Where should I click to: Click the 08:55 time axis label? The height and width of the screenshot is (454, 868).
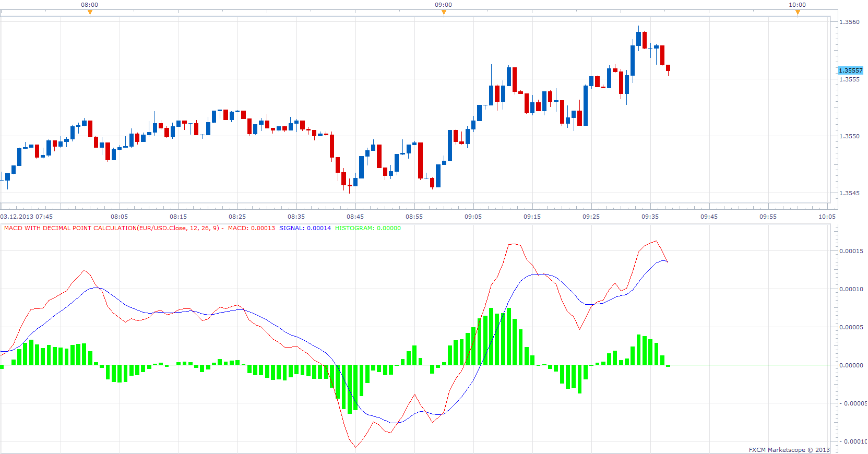(x=414, y=217)
